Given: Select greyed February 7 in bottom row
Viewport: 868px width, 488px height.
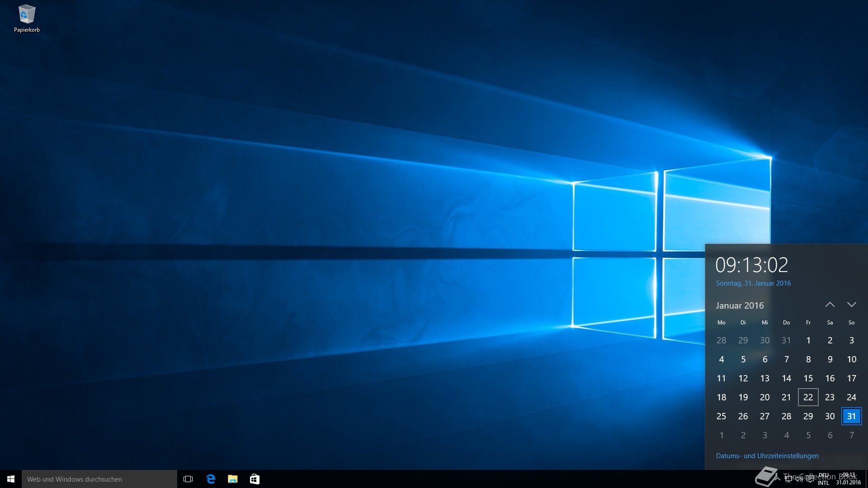Looking at the screenshot, I should point(852,435).
